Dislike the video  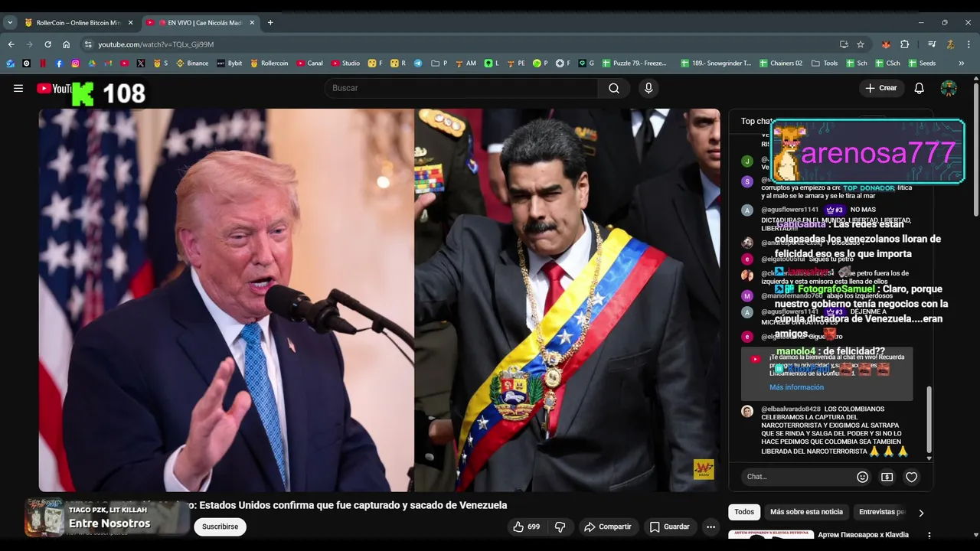click(560, 527)
